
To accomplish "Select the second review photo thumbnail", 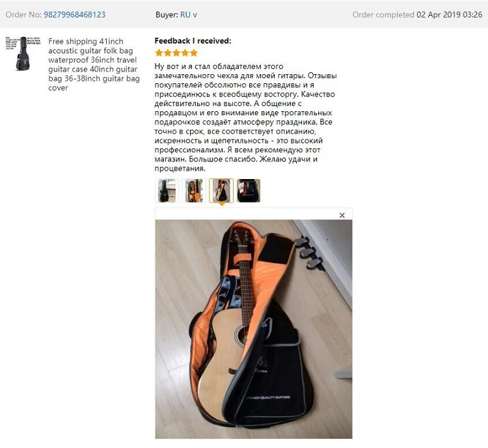I will point(194,190).
